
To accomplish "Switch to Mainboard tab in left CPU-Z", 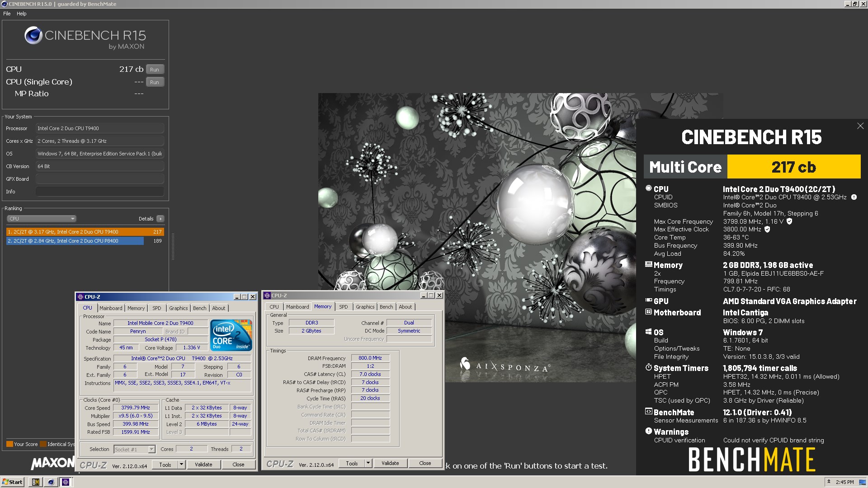I will pos(111,308).
